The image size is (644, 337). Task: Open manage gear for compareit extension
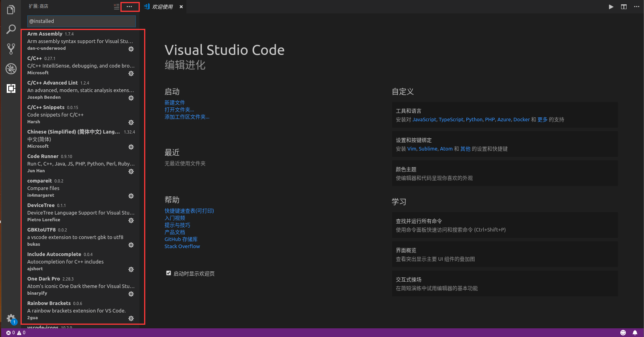click(131, 196)
